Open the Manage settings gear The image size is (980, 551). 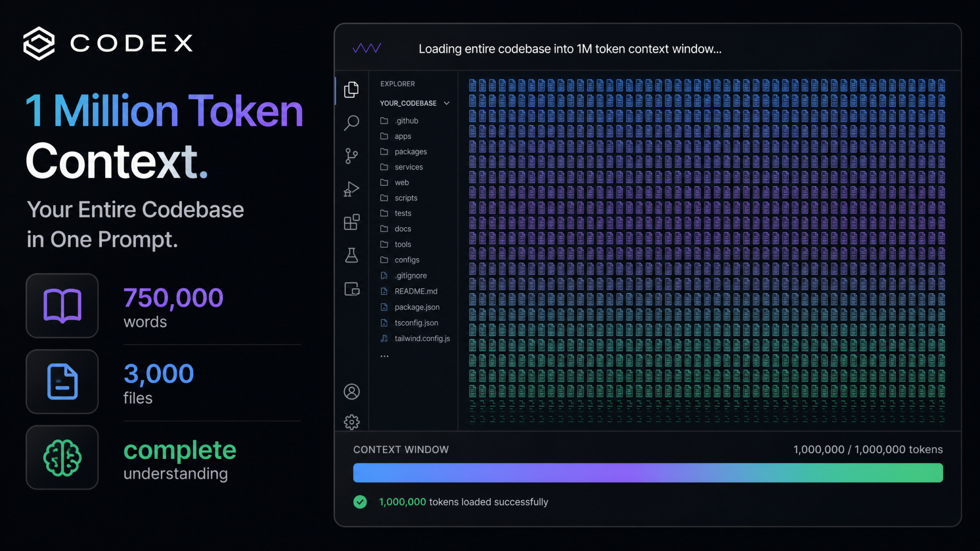352,422
